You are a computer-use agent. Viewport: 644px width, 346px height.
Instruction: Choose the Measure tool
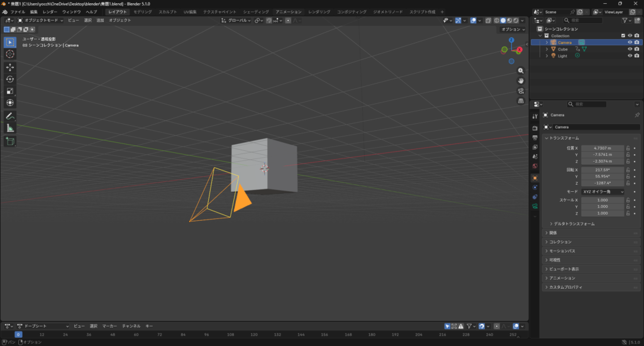coord(10,128)
